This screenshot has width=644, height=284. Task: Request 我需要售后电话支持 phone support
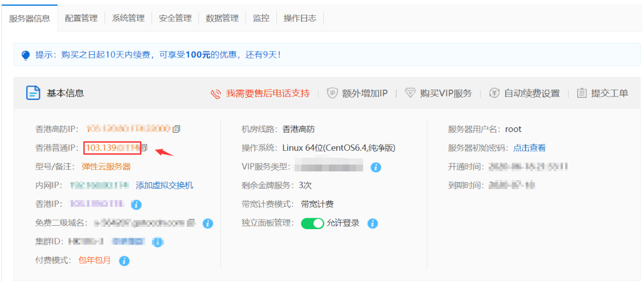260,93
